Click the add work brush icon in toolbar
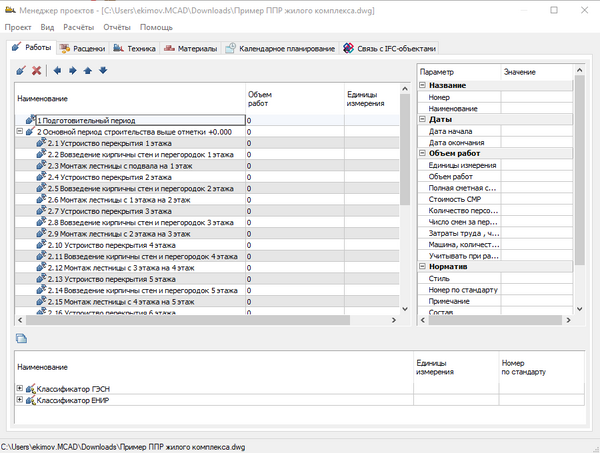Screen dimensions: 600x453 pyautogui.click(x=21, y=70)
